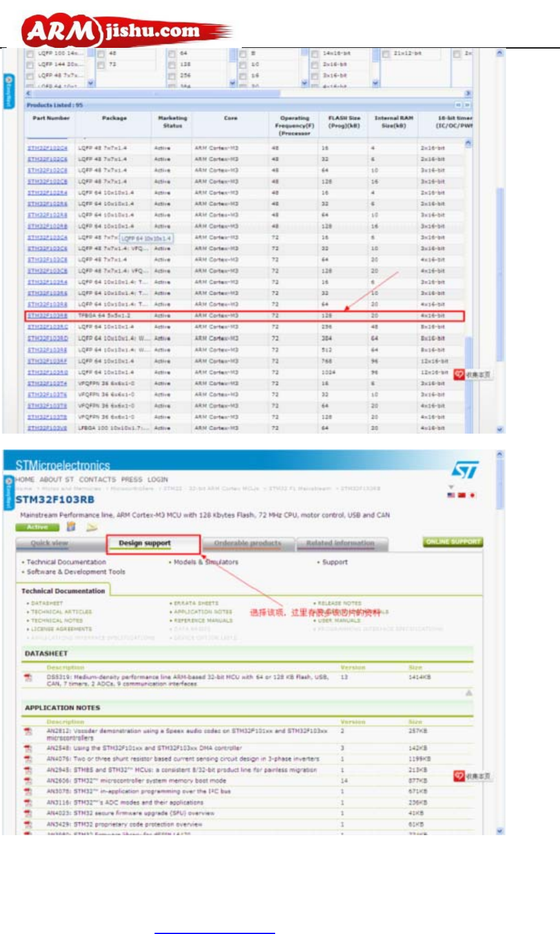Enable the 10 RAM size filter checkbox
Viewport: 560px width, 934px height.
[x=243, y=64]
